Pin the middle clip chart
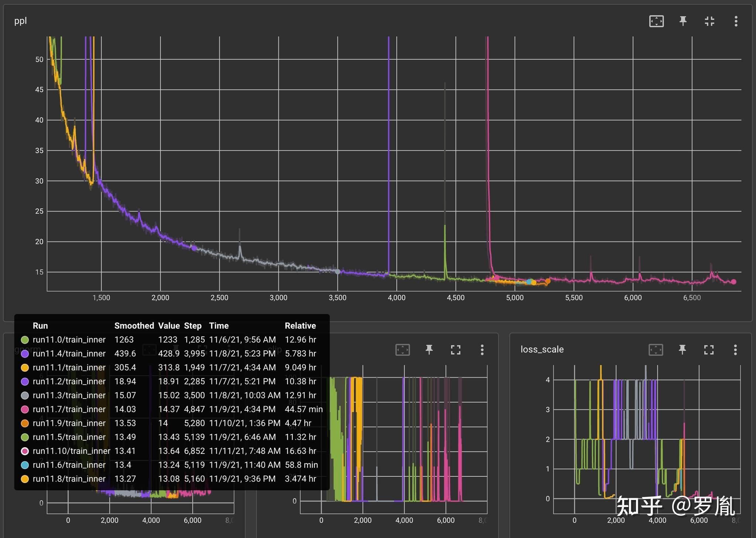756x538 pixels. coord(429,349)
